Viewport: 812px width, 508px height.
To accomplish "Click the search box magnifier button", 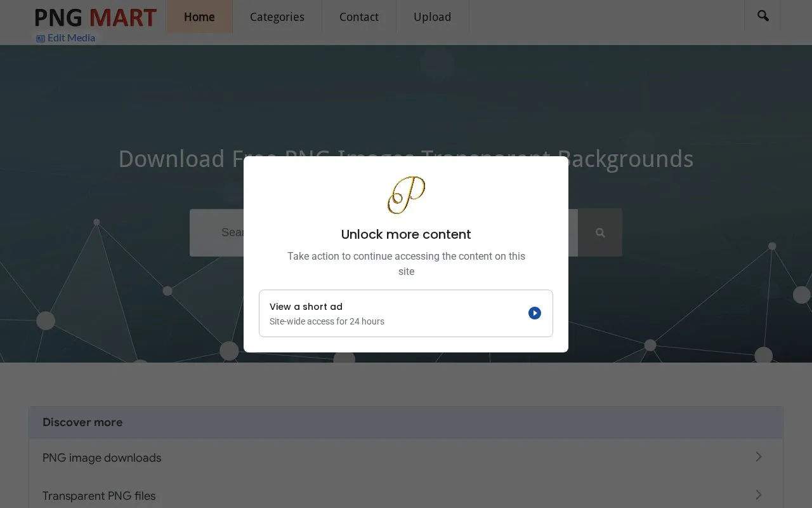I will pyautogui.click(x=600, y=232).
